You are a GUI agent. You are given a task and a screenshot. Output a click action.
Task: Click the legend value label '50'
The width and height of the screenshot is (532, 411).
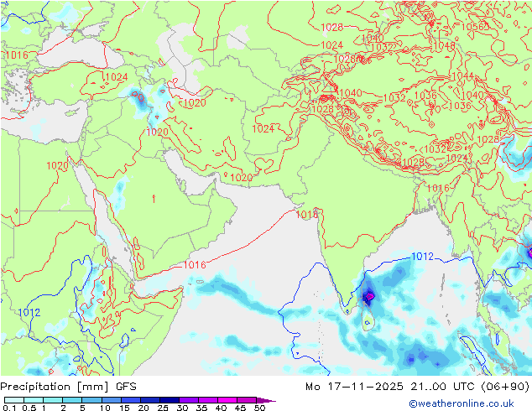pos(260,408)
